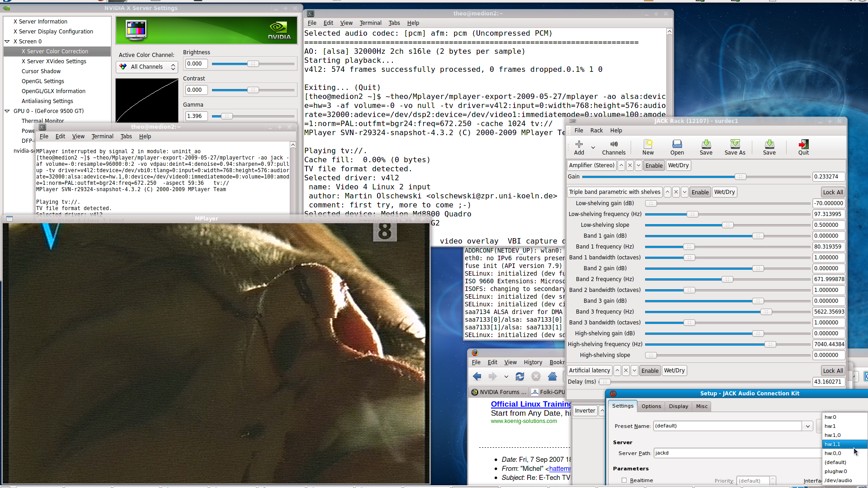Move Amplifier (Stereo) plugin down with arrow button
This screenshot has height=488, width=868.
[x=638, y=165]
